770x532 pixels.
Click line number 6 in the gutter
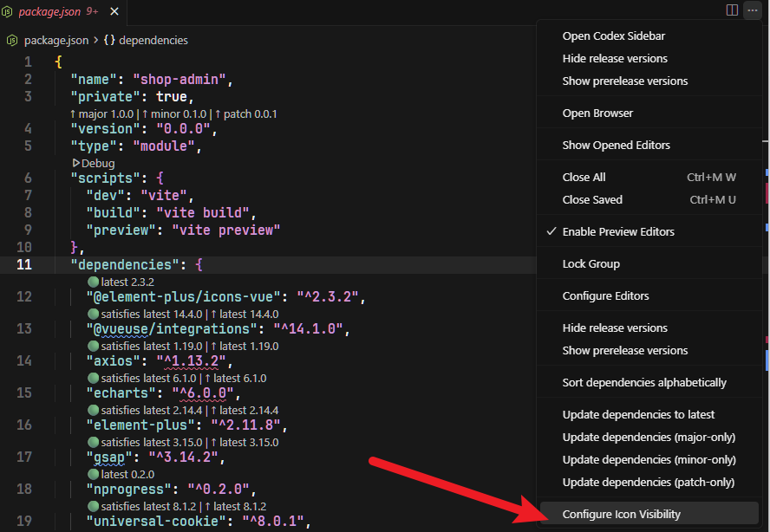[x=28, y=178]
